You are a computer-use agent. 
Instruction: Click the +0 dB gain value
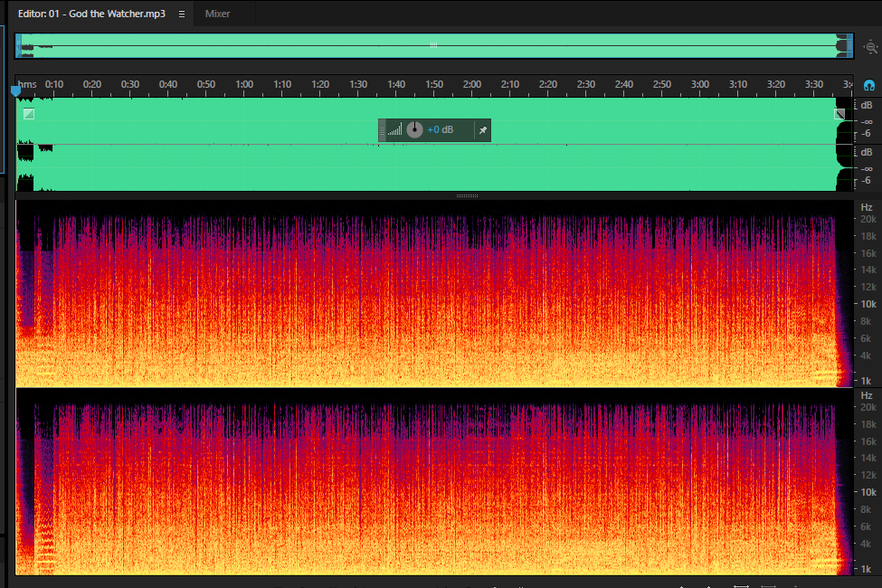click(x=440, y=129)
